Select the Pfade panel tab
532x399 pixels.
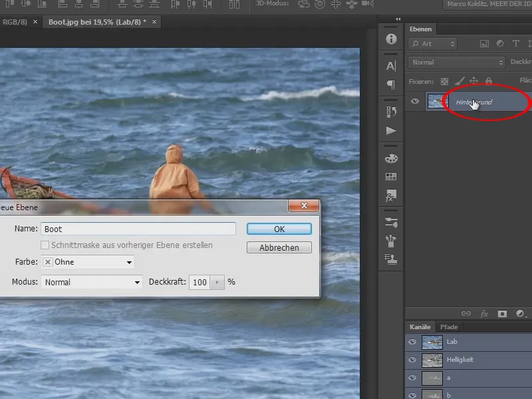pos(449,327)
